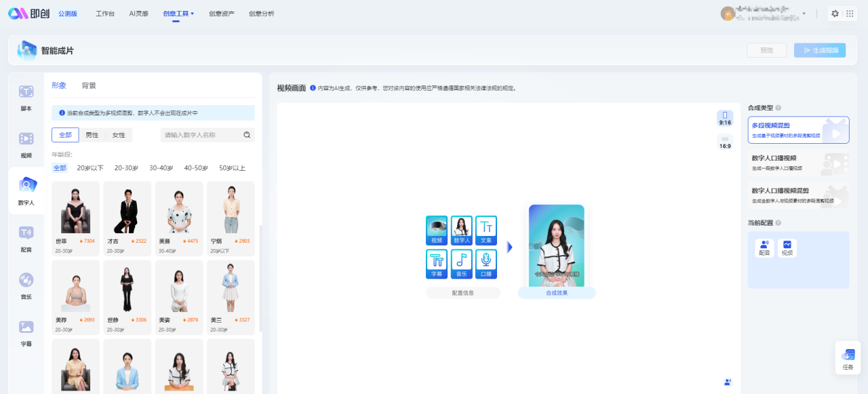This screenshot has height=394, width=868.
Task: Select the 16:9 landscape aspect ratio
Action: (725, 141)
